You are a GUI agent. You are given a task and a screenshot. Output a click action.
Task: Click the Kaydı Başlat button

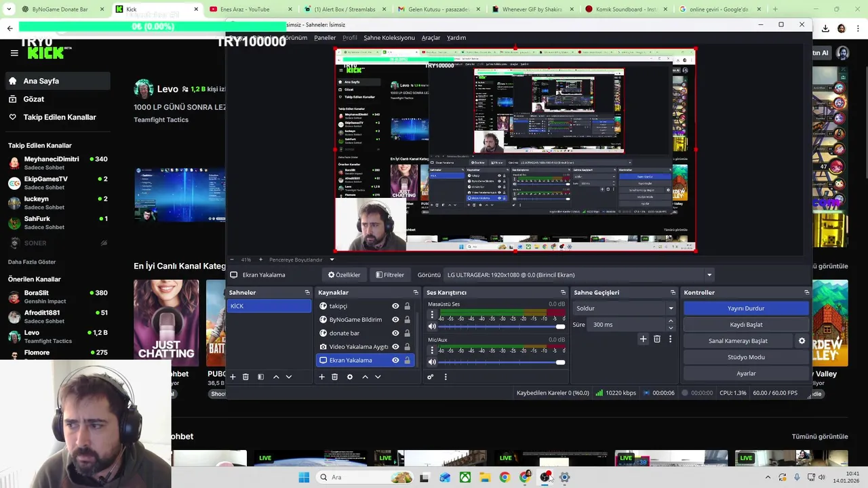pos(746,325)
